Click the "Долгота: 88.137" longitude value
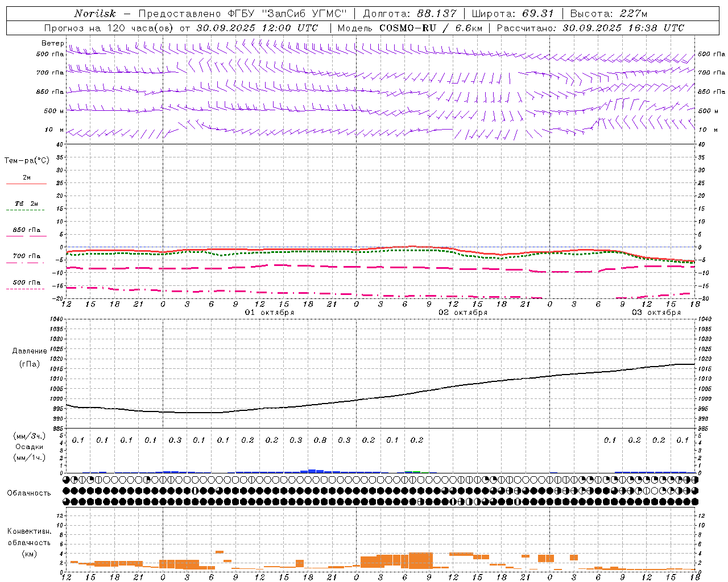The image size is (728, 582). coord(409,14)
